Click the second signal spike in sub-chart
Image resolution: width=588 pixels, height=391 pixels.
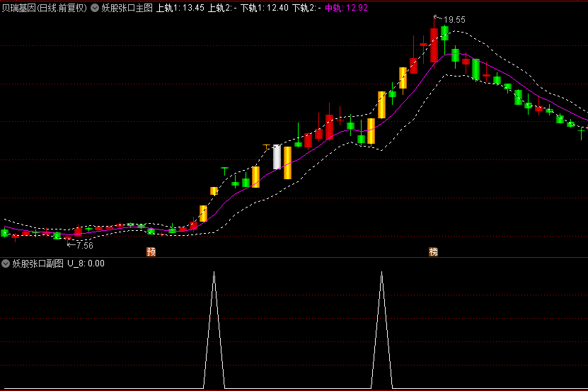pos(382,329)
